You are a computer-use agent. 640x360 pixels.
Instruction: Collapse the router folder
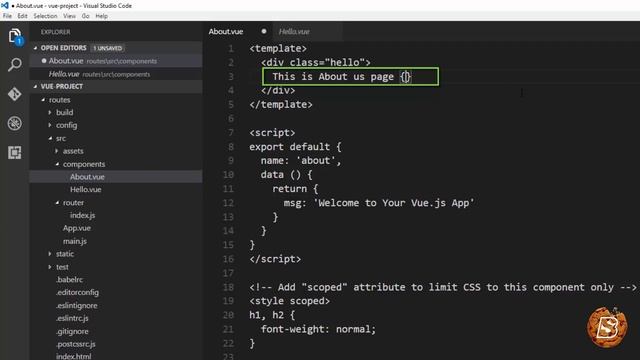click(x=57, y=202)
